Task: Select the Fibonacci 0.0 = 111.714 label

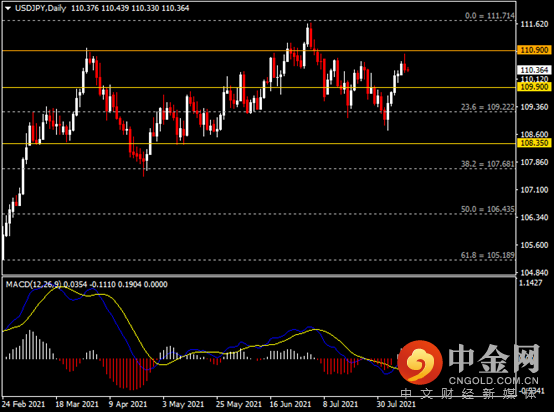Action: coord(490,16)
